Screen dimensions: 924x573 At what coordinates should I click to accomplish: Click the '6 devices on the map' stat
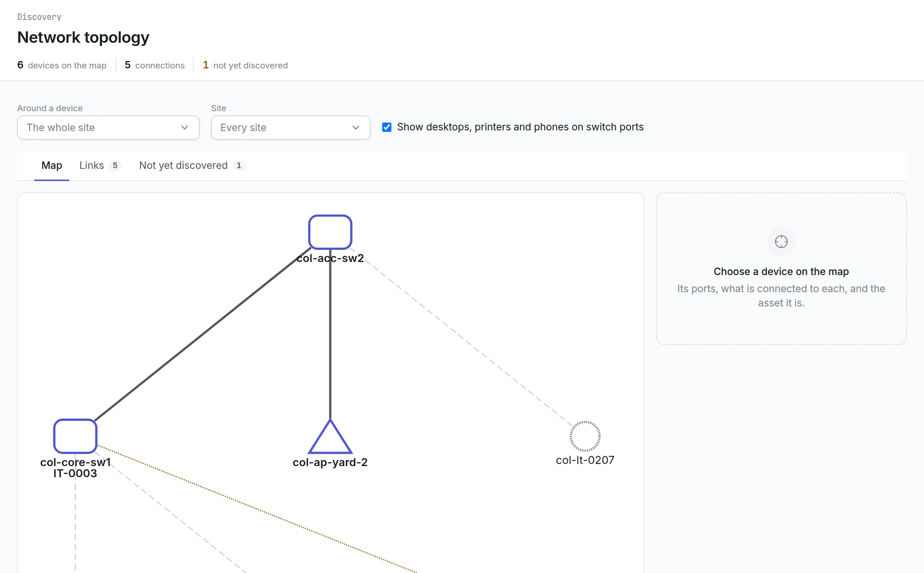(x=62, y=65)
